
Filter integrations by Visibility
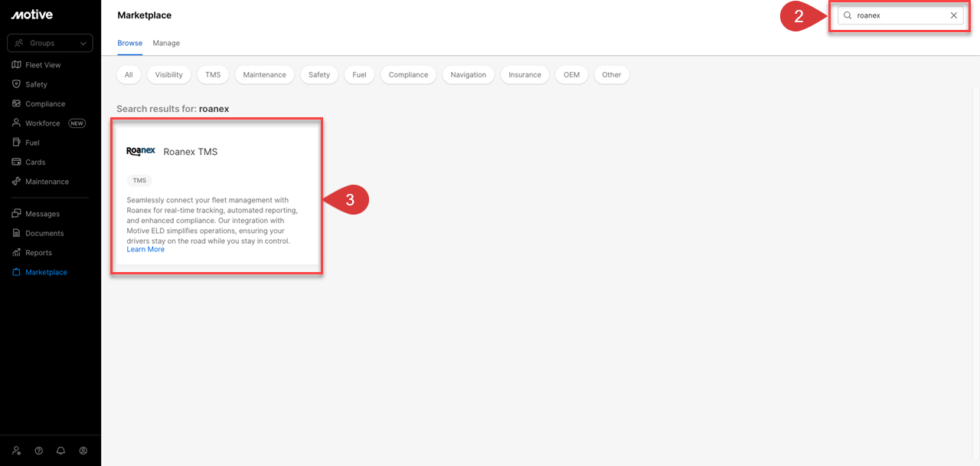(169, 75)
